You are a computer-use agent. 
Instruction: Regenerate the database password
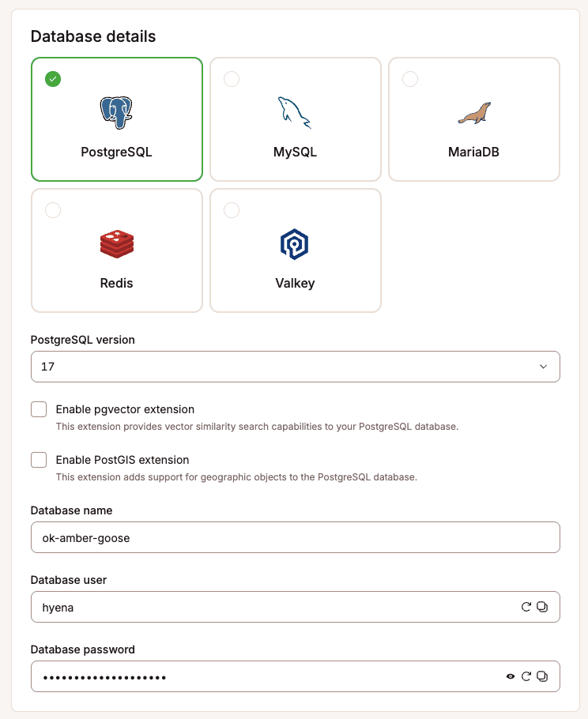526,676
